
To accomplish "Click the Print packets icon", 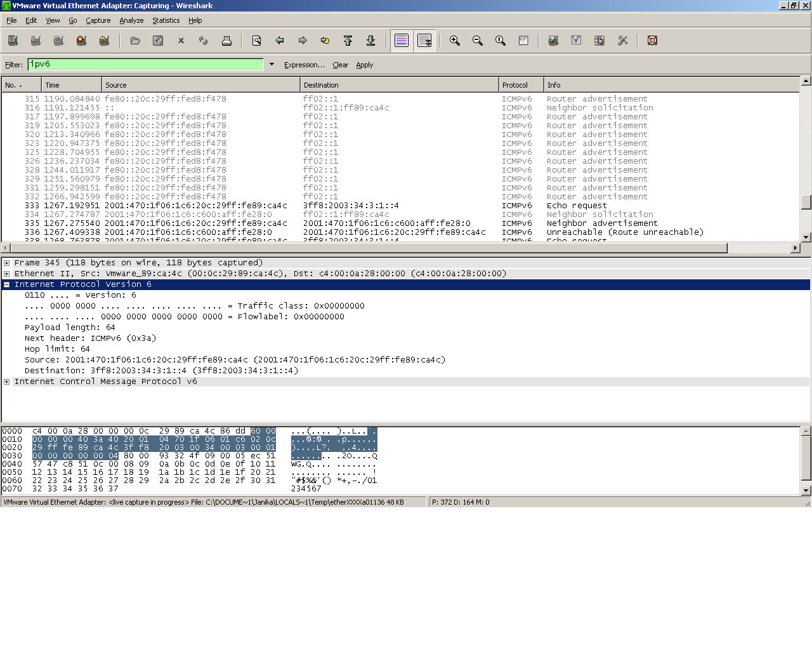I will click(226, 41).
